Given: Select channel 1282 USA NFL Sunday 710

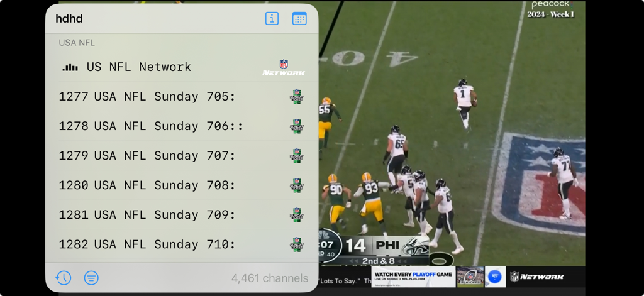Looking at the screenshot, I should (x=182, y=244).
